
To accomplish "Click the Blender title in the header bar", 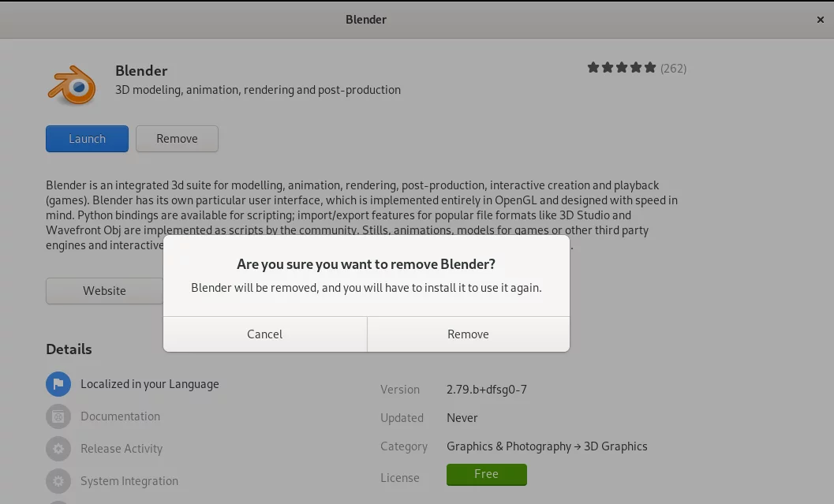I will pyautogui.click(x=366, y=20).
